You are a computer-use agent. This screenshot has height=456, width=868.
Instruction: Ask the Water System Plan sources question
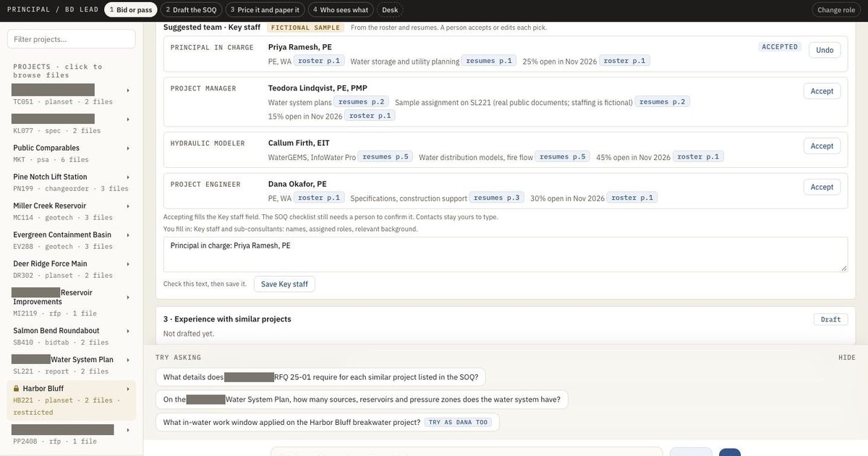click(x=362, y=400)
